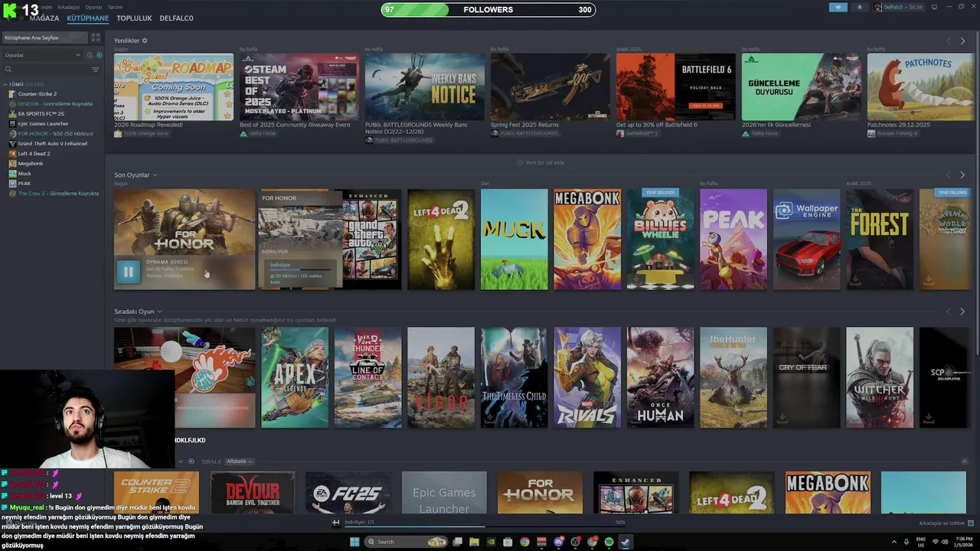Click Yeni bir raf ekle link
Viewport: 980px width, 551px height.
click(541, 162)
